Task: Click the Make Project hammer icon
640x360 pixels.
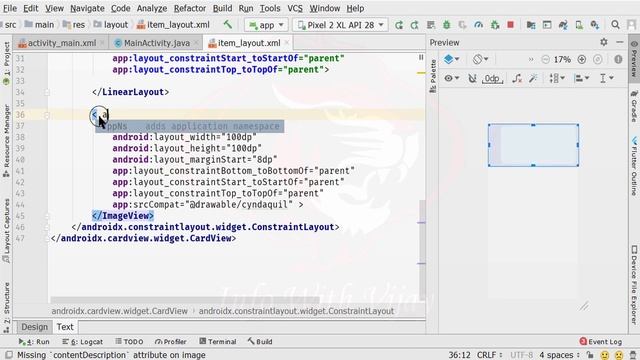Action: click(x=227, y=25)
